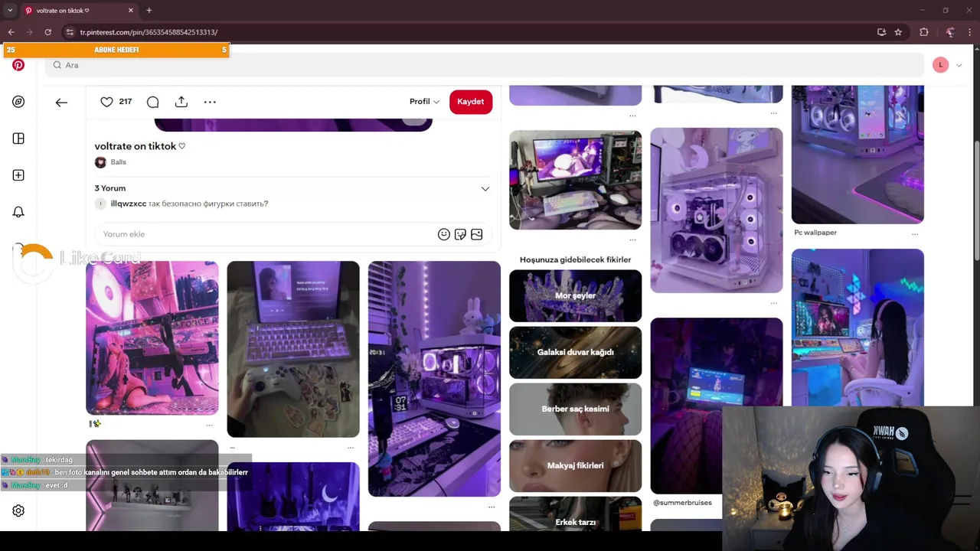Open browser extensions puzzle icon
Viewport: 980px width, 551px height.
point(924,32)
